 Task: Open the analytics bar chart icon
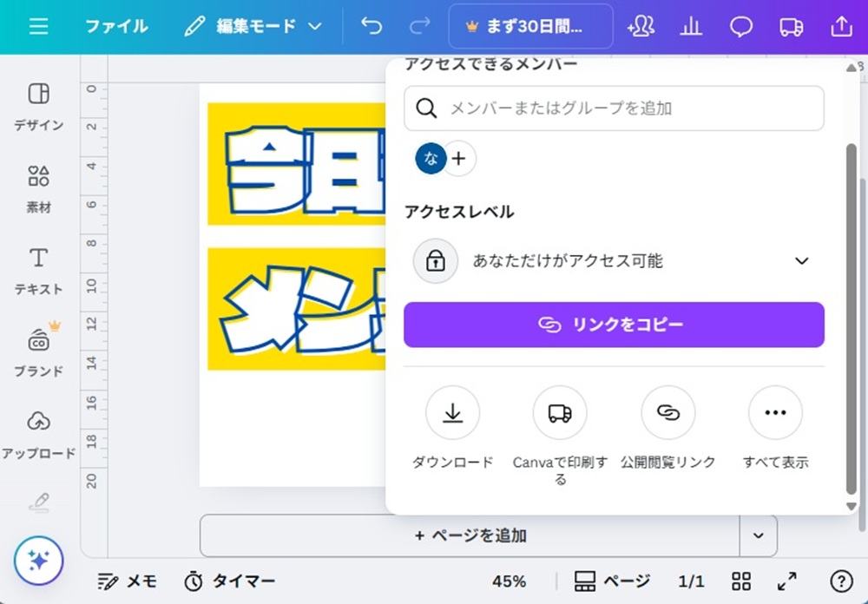pyautogui.click(x=691, y=27)
